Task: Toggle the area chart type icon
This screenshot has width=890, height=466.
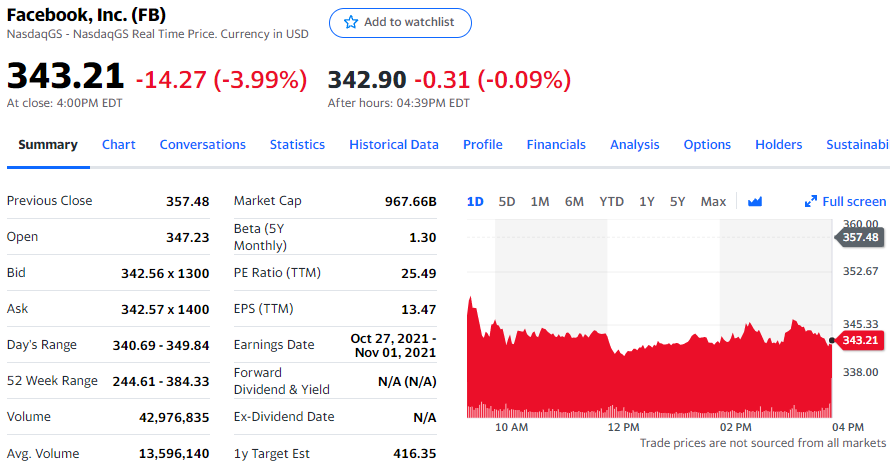Action: click(755, 201)
